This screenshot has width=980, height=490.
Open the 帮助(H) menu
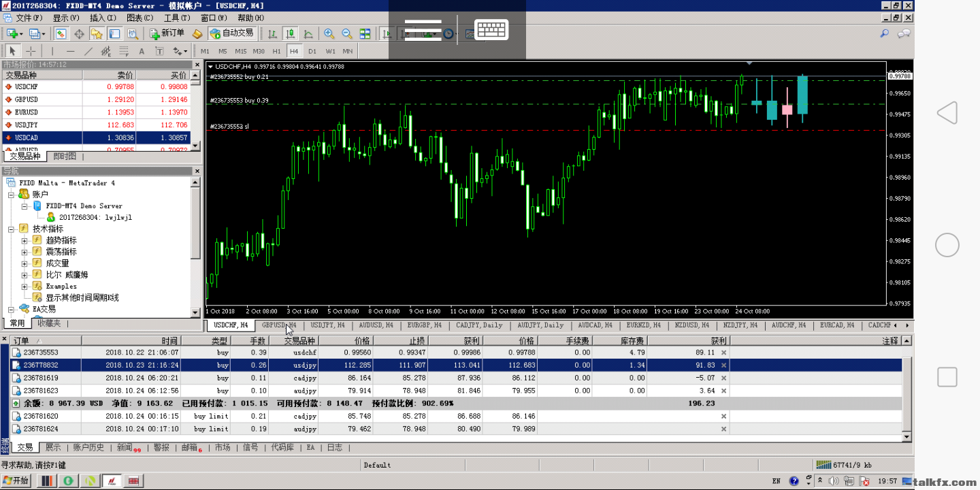click(251, 18)
